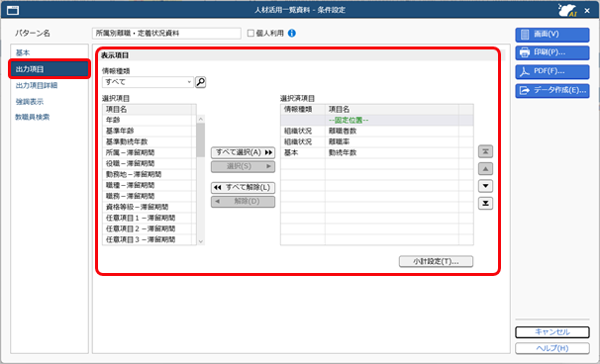Move selected item up one row

(485, 168)
